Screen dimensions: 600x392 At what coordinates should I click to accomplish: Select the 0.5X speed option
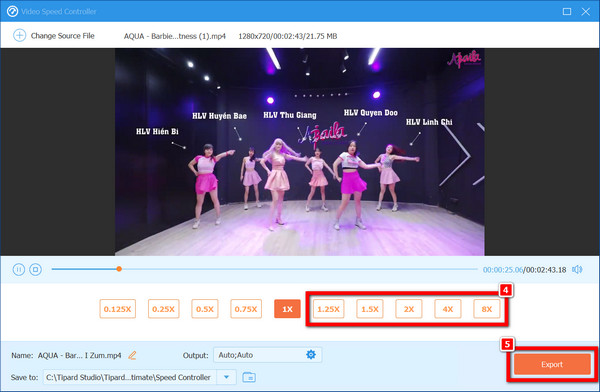click(205, 309)
